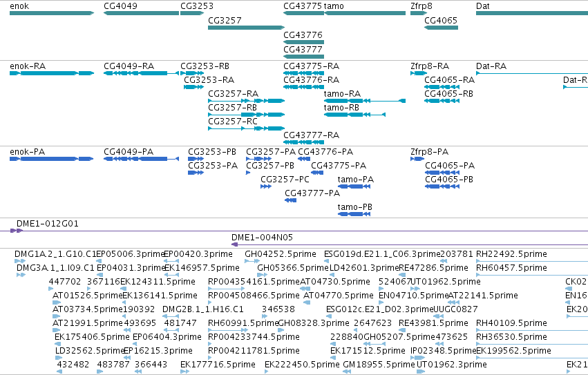The height and width of the screenshot is (375, 588).
Task: Click the CG4065-RA transcript label
Action: 449,80
